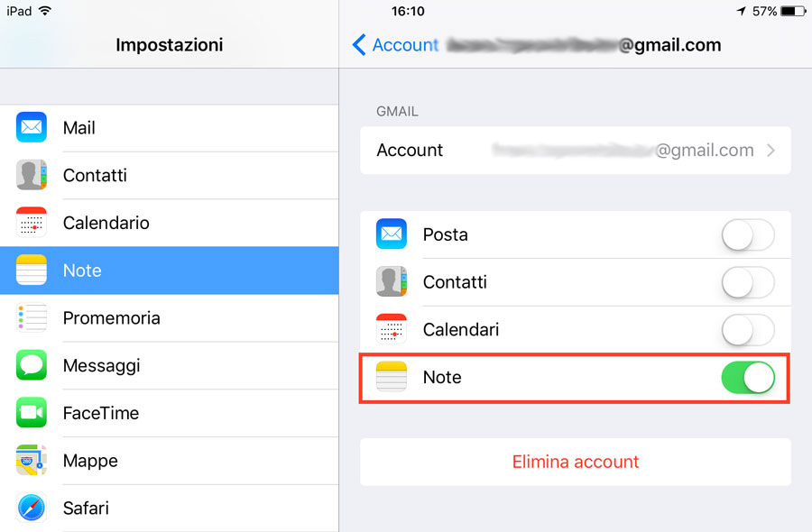Disable the Note toggle
The image size is (812, 532).
pyautogui.click(x=747, y=377)
